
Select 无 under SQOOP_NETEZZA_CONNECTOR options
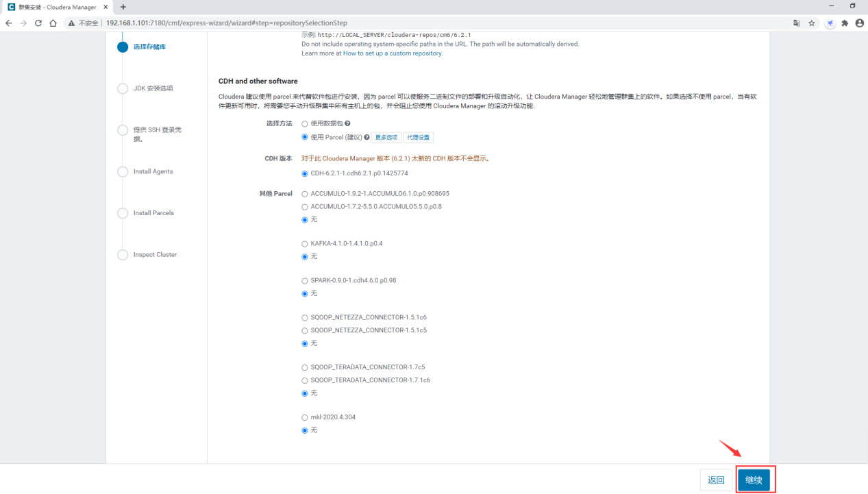point(305,344)
